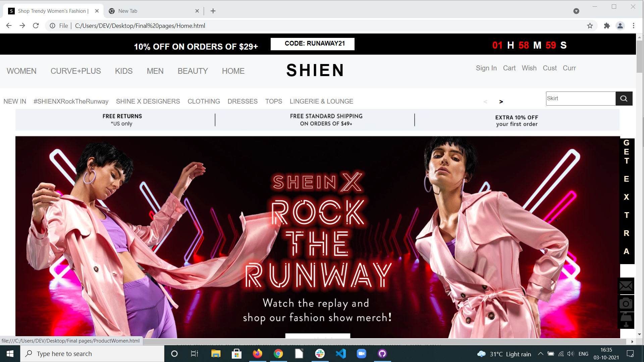Screen dimensions: 644x362
Task: Open Chrome's three-dot menu
Action: click(x=634, y=26)
